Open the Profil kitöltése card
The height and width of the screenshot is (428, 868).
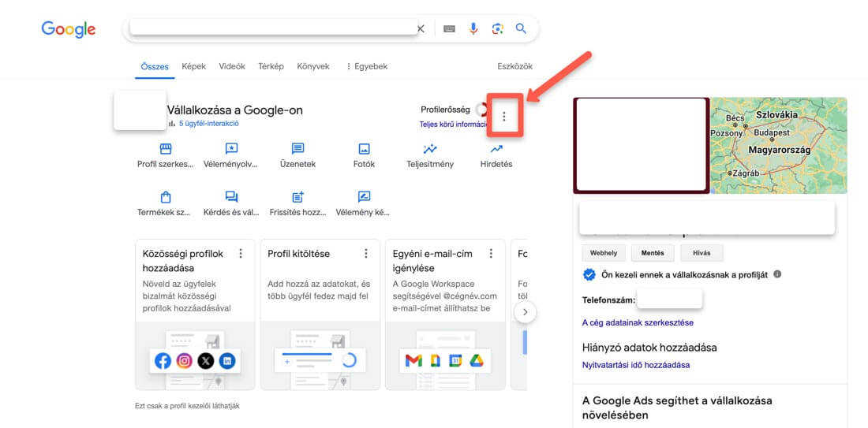click(320, 314)
